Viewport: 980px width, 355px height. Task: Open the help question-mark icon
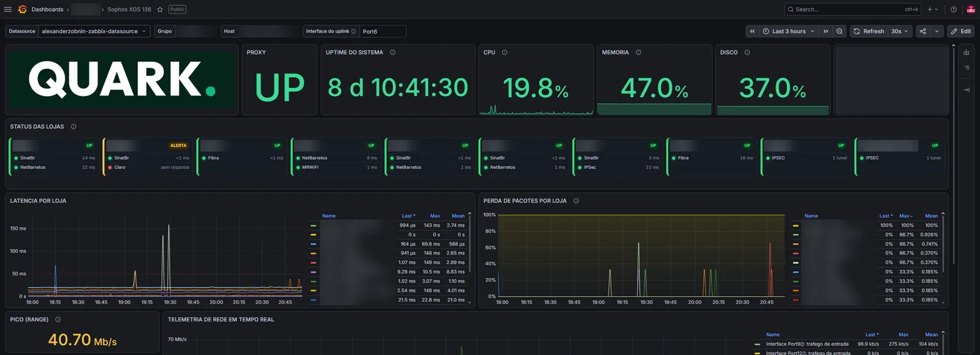point(954,9)
